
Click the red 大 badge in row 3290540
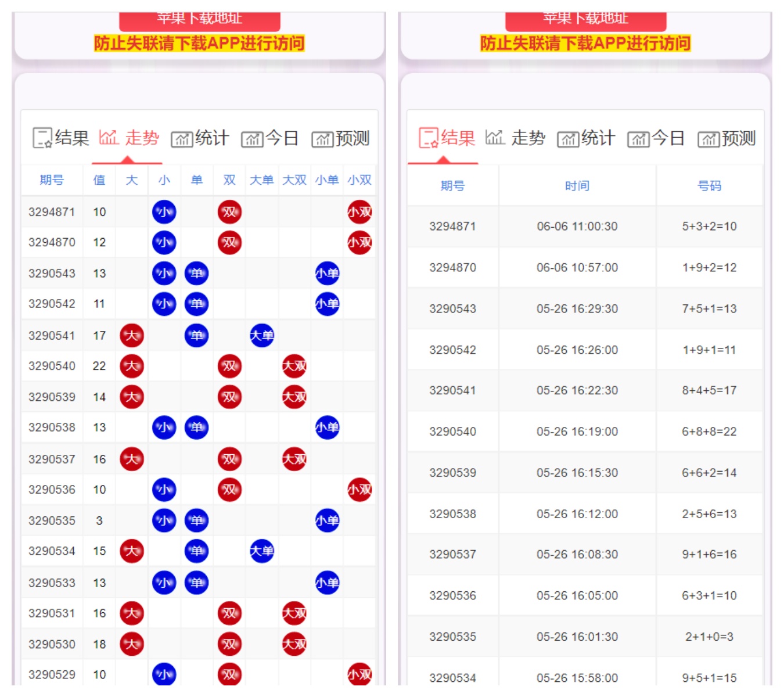(x=132, y=366)
